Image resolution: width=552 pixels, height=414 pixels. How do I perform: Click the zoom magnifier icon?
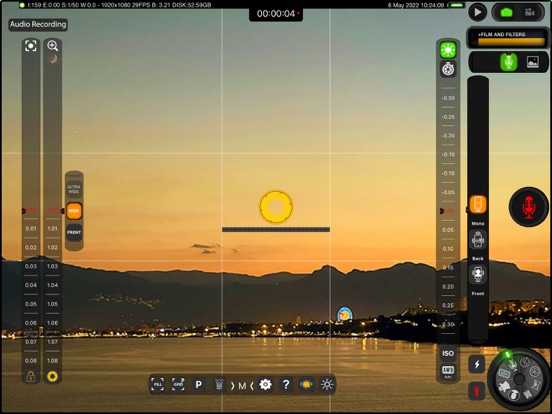point(52,46)
